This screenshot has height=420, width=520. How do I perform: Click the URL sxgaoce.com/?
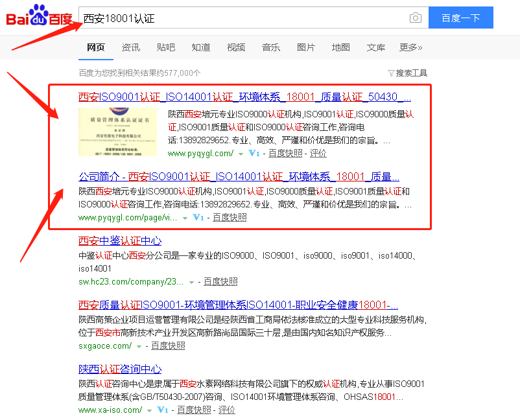[x=105, y=345]
